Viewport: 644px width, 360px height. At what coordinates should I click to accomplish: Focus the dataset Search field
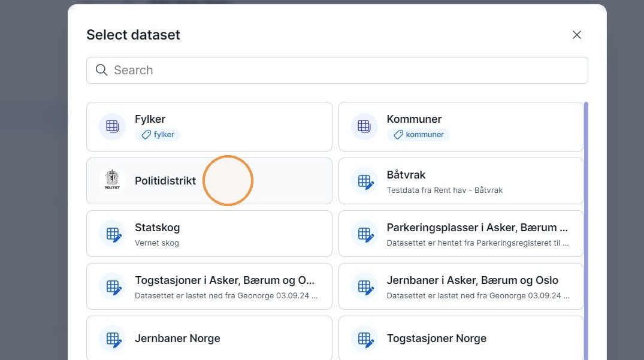[x=337, y=70]
